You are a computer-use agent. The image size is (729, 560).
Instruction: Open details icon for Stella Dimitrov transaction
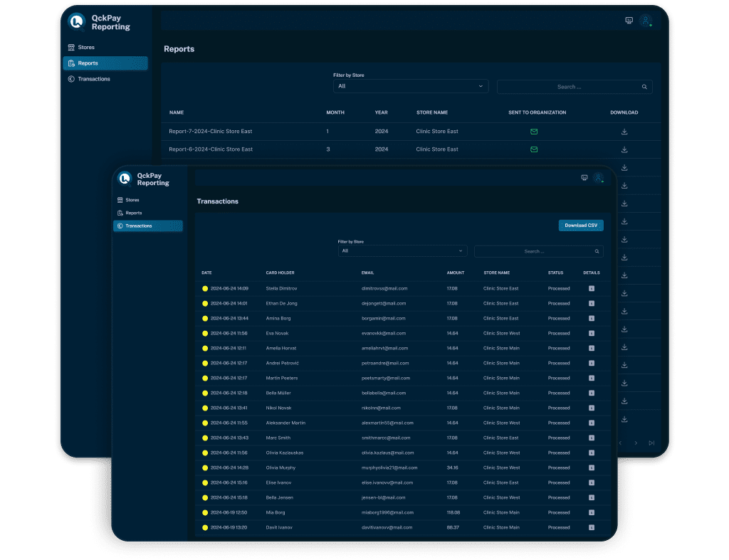tap(591, 288)
